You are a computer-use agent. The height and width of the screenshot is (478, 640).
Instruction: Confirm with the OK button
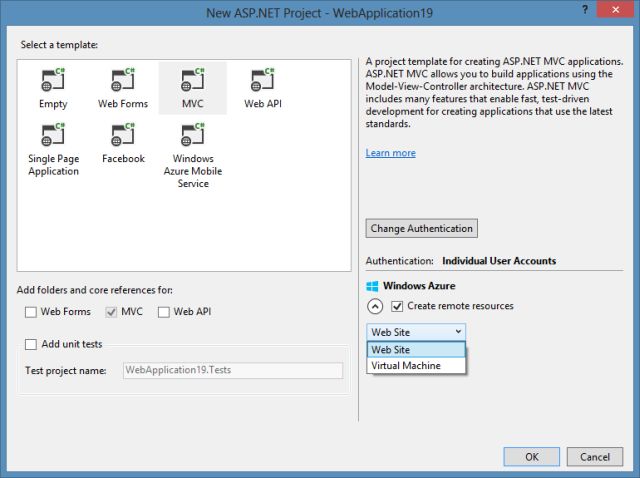click(x=532, y=457)
